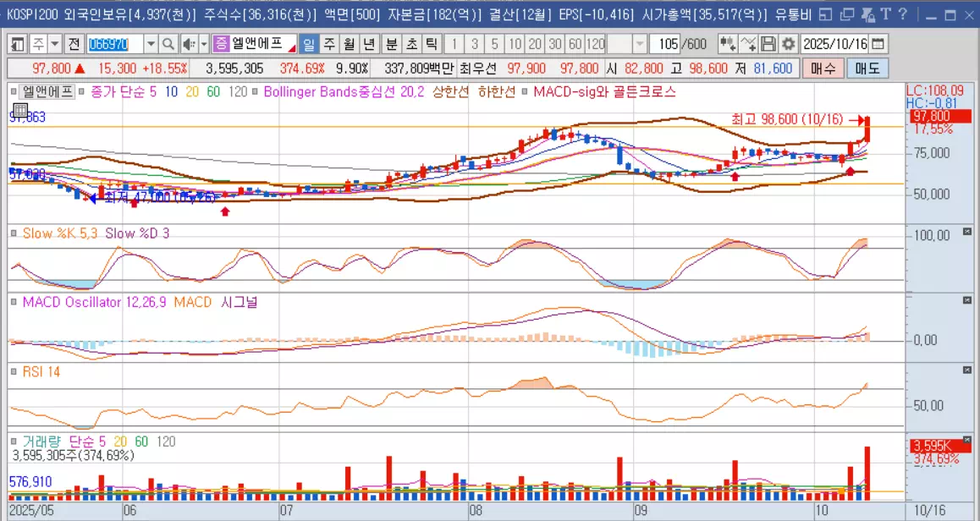Click the title bar T font icon
Image resolution: width=980 pixels, height=521 pixels.
pyautogui.click(x=885, y=14)
